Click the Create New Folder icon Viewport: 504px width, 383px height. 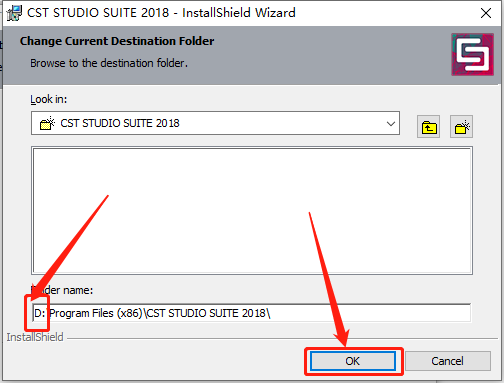coord(462,127)
